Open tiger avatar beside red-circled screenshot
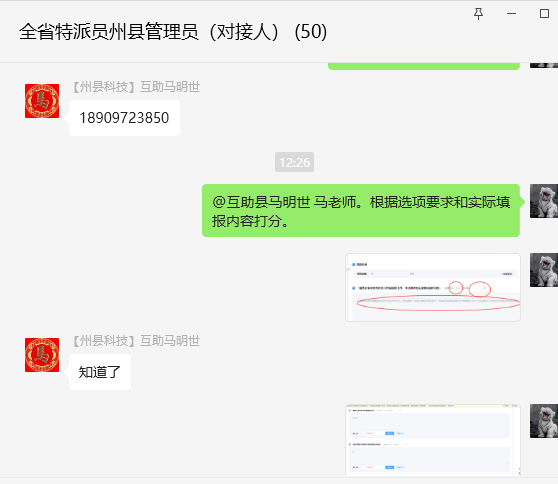558x484 pixels. [544, 270]
